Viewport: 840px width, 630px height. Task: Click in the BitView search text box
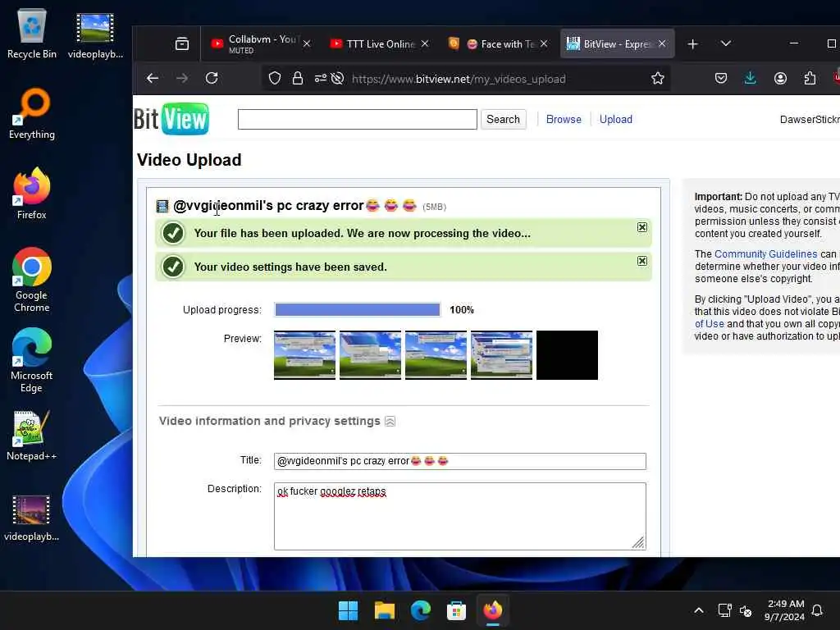pos(358,119)
